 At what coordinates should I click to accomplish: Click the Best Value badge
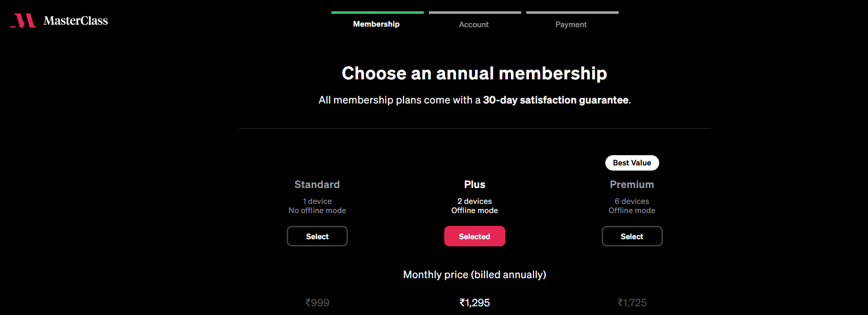pos(632,163)
